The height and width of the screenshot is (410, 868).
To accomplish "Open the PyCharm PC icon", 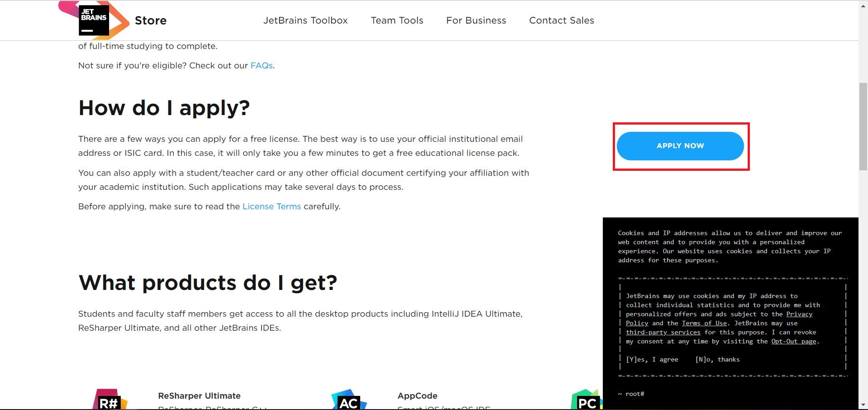I will click(587, 399).
